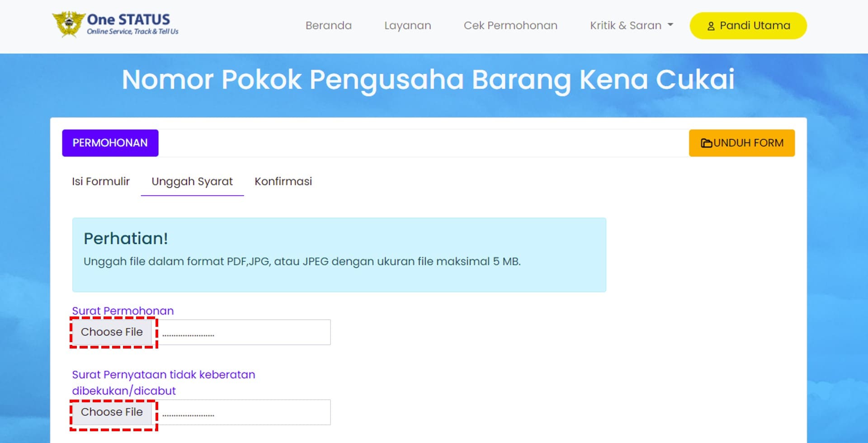
Task: Open the Pandi Utama account button
Action: (x=748, y=26)
